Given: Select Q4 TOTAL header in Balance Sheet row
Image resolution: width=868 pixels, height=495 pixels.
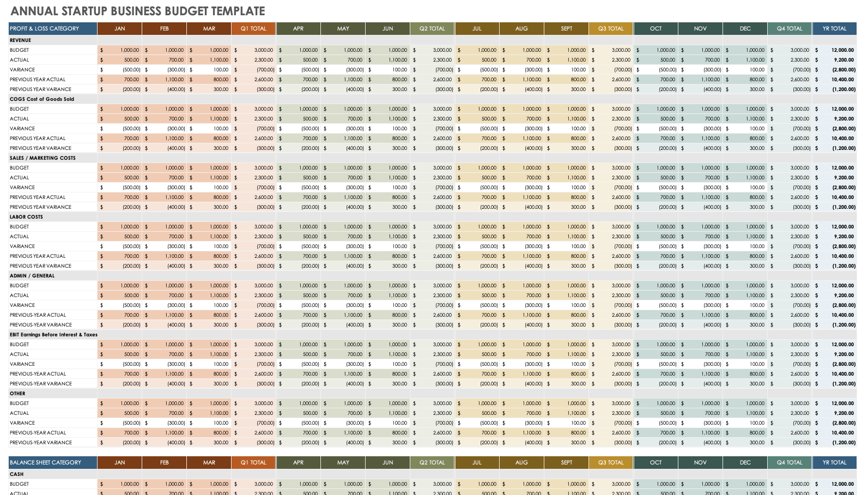Looking at the screenshot, I should coord(790,462).
